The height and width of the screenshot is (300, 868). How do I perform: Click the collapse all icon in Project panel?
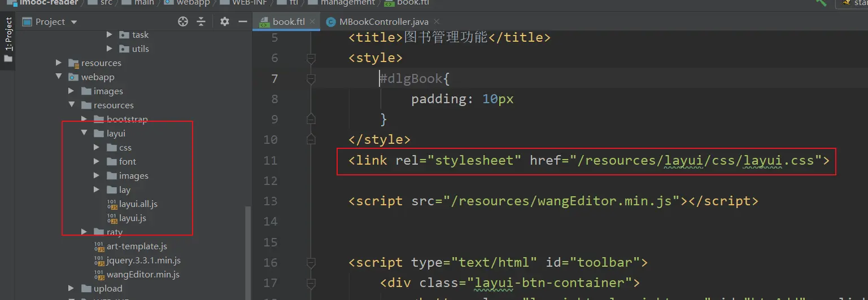point(201,22)
